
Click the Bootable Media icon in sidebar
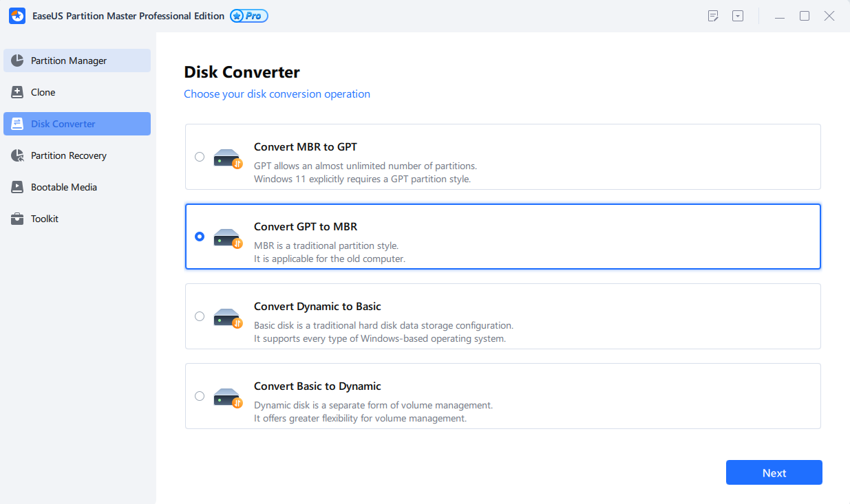pyautogui.click(x=18, y=187)
